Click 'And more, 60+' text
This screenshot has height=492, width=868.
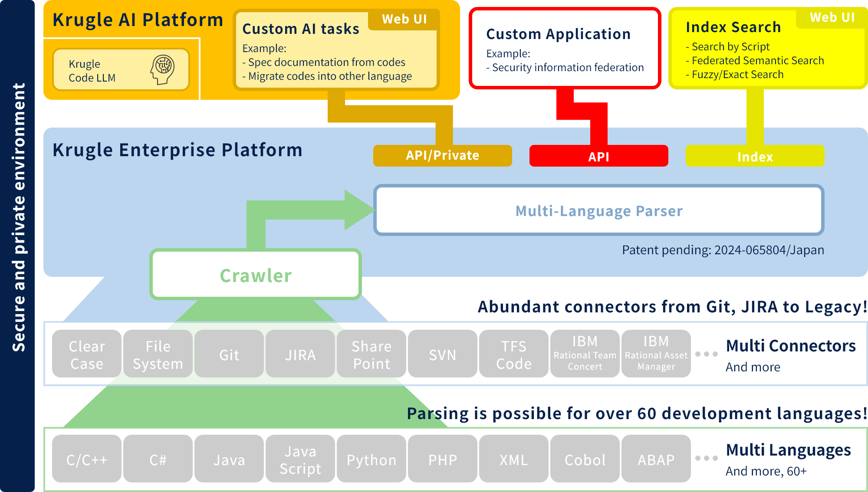766,471
